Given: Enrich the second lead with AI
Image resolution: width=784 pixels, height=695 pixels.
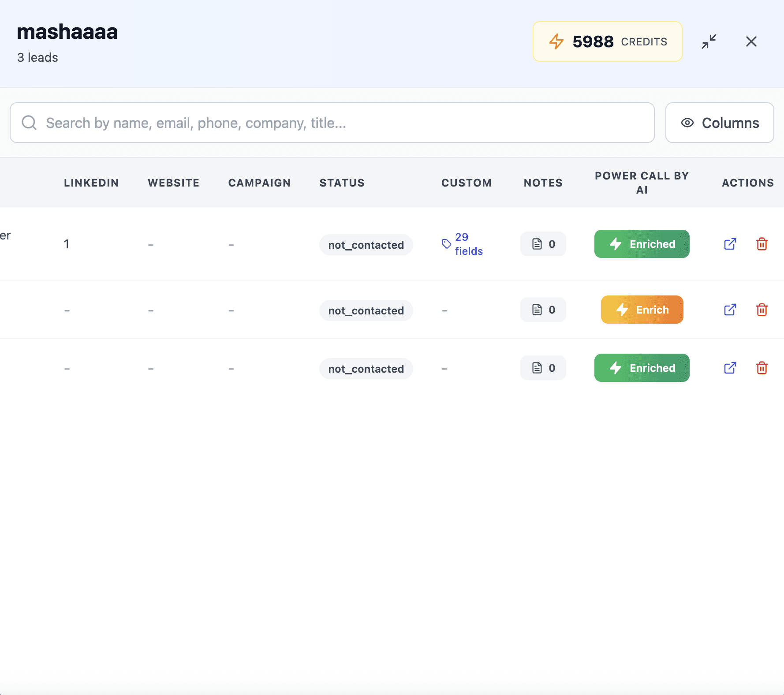Looking at the screenshot, I should [642, 309].
